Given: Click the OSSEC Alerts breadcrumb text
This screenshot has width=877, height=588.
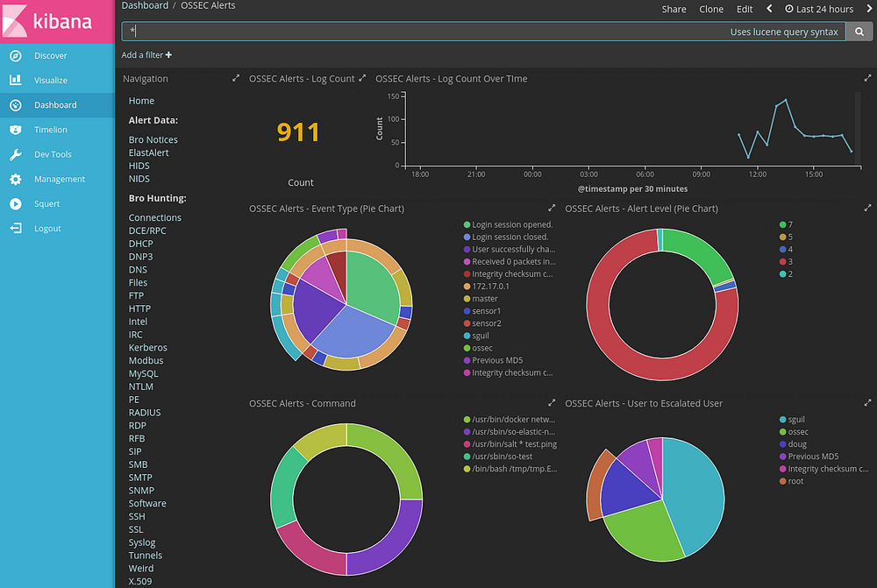Looking at the screenshot, I should 208,5.
